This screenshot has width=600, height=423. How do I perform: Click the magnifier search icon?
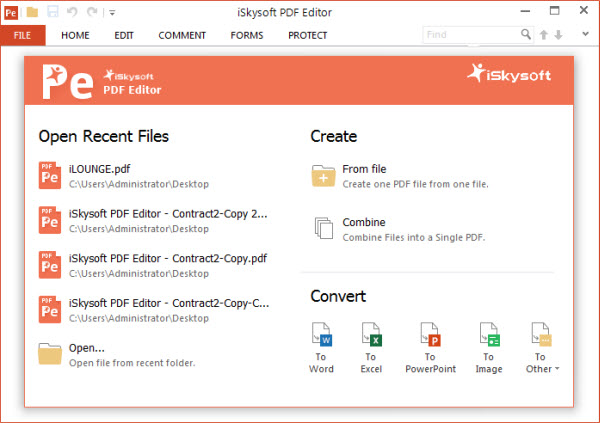click(x=526, y=34)
